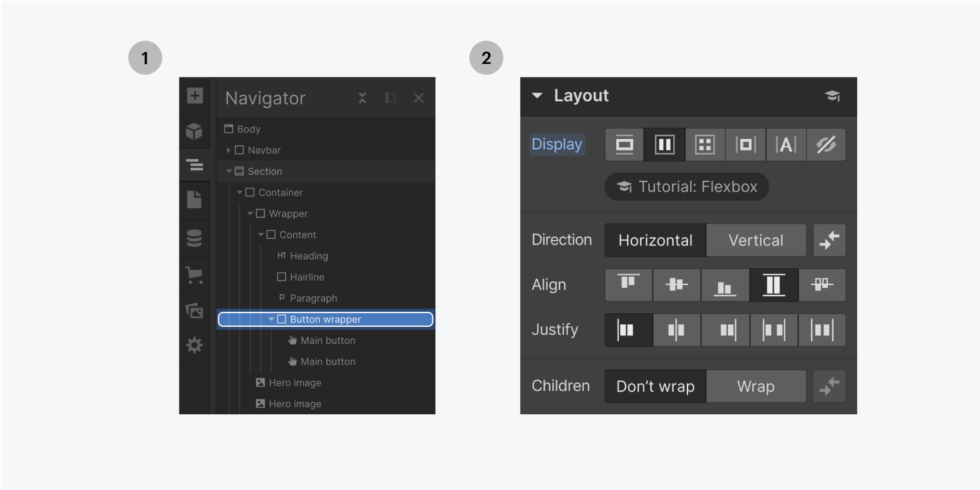Select the Heading element in Navigator

pos(309,255)
